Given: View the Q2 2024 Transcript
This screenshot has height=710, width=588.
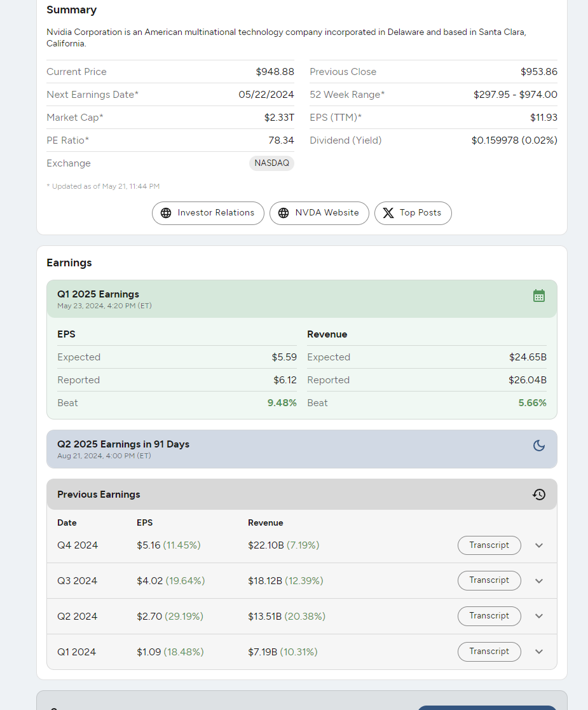Looking at the screenshot, I should coord(489,616).
